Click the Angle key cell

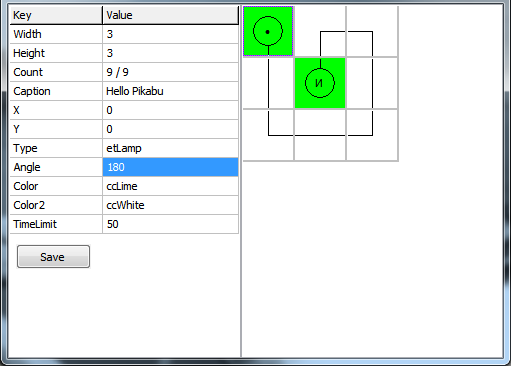pyautogui.click(x=56, y=167)
